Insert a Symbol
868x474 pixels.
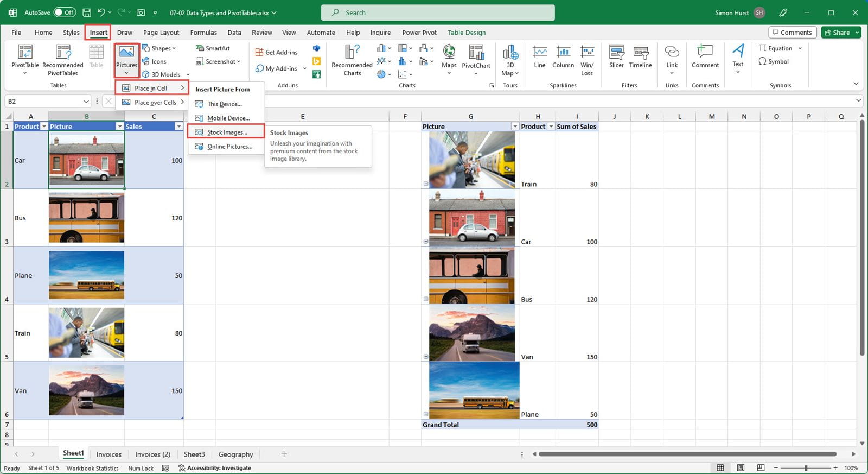pos(774,61)
